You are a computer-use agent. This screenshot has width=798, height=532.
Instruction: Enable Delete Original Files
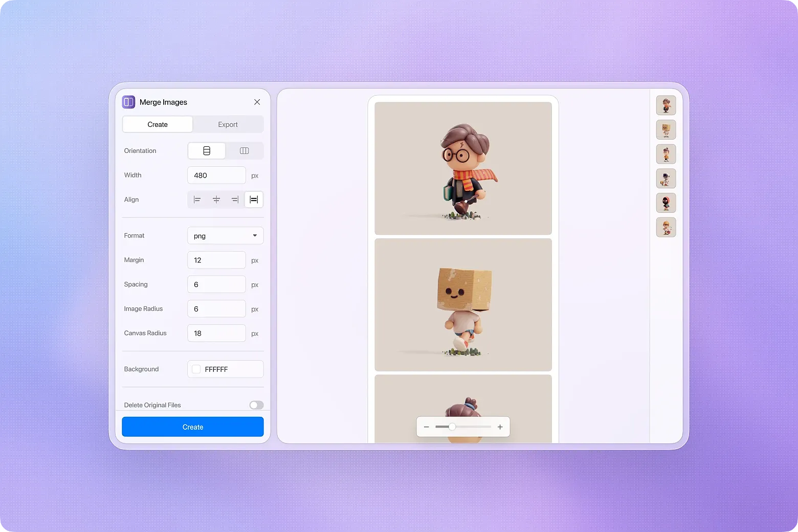point(256,405)
